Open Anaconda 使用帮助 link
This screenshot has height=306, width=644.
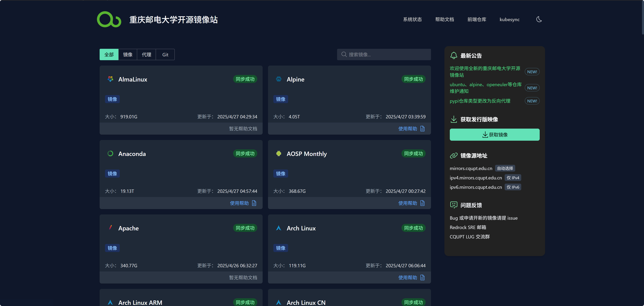coord(239,203)
